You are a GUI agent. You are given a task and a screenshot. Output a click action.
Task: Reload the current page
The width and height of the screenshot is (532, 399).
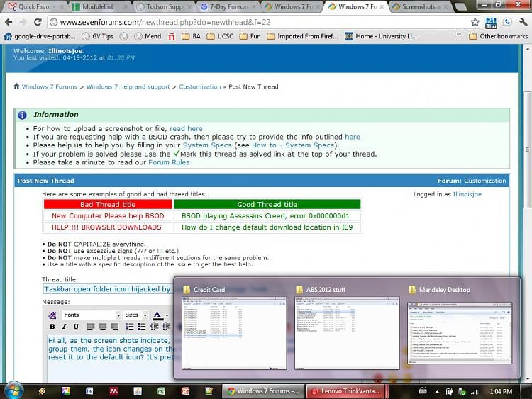tap(38, 23)
